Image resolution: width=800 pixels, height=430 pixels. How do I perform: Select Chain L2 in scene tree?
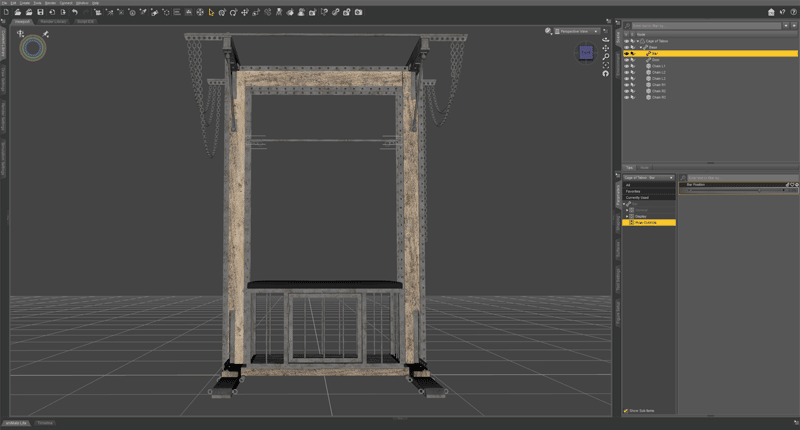[659, 72]
